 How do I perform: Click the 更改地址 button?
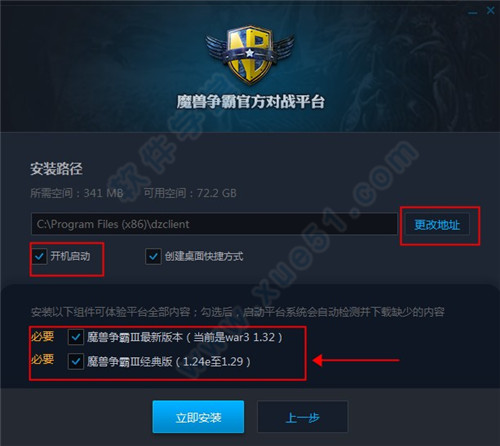[437, 225]
